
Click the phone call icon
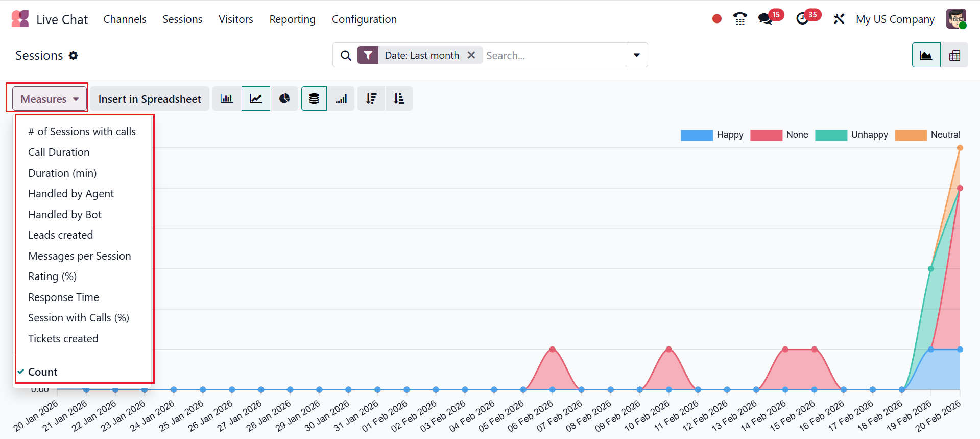click(740, 19)
